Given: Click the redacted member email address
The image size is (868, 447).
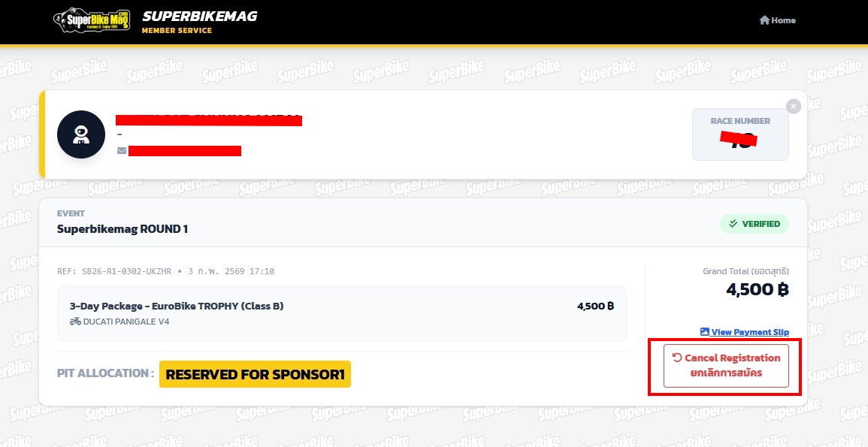Looking at the screenshot, I should pos(185,151).
